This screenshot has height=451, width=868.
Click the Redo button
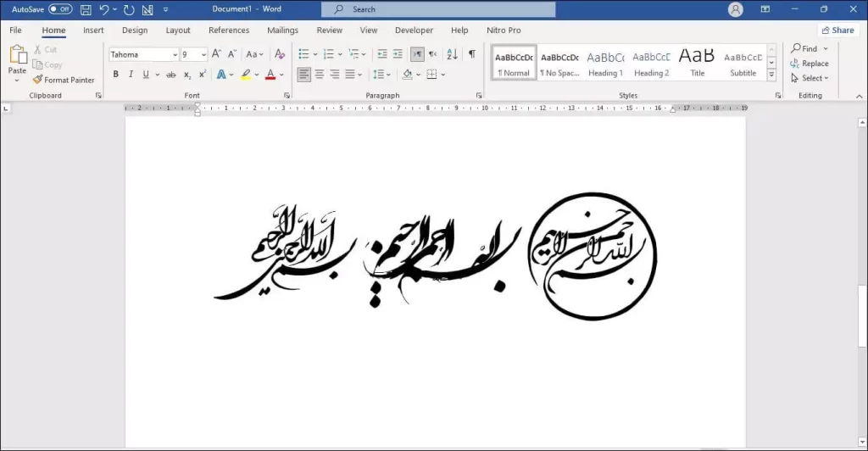tap(129, 9)
